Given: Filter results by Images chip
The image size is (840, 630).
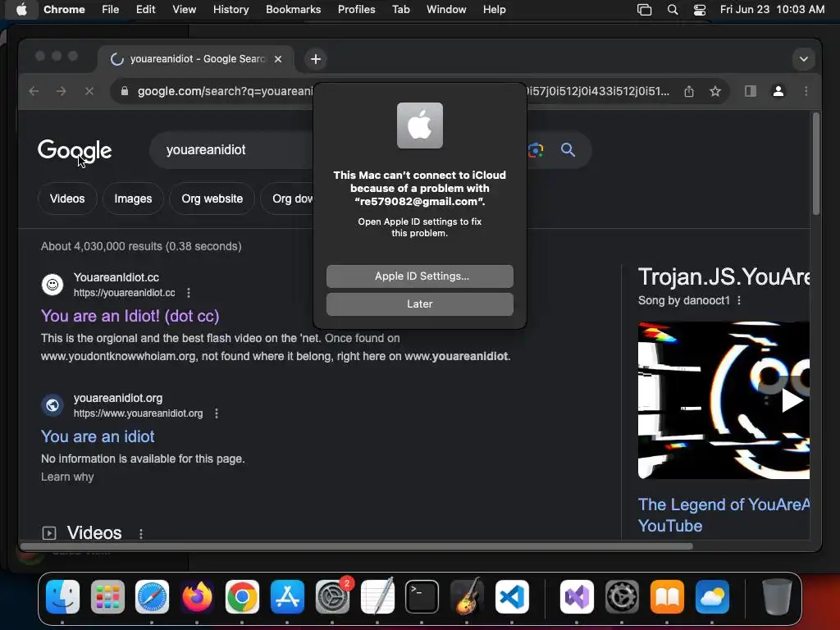Looking at the screenshot, I should 133,199.
